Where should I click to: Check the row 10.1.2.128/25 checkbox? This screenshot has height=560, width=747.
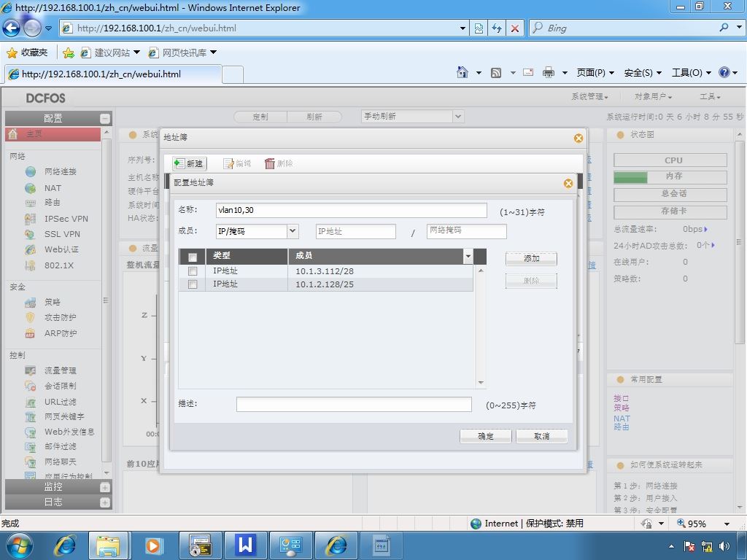coord(193,284)
